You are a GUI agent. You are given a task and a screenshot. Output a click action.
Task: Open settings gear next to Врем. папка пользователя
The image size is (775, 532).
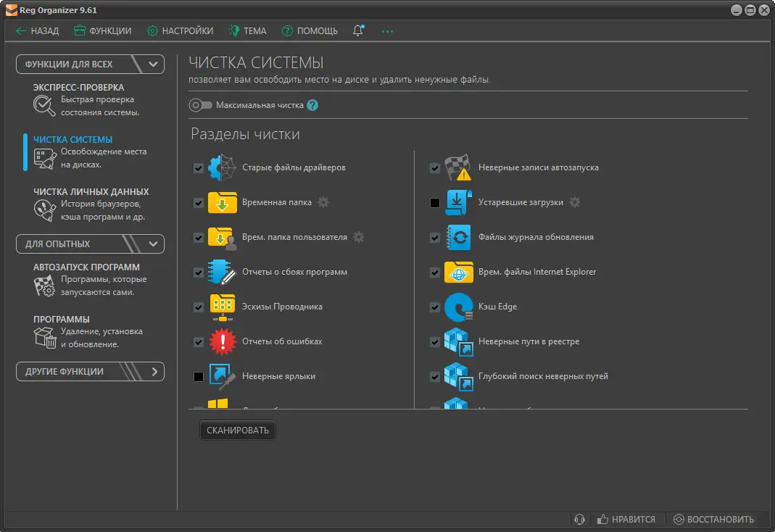pyautogui.click(x=360, y=237)
